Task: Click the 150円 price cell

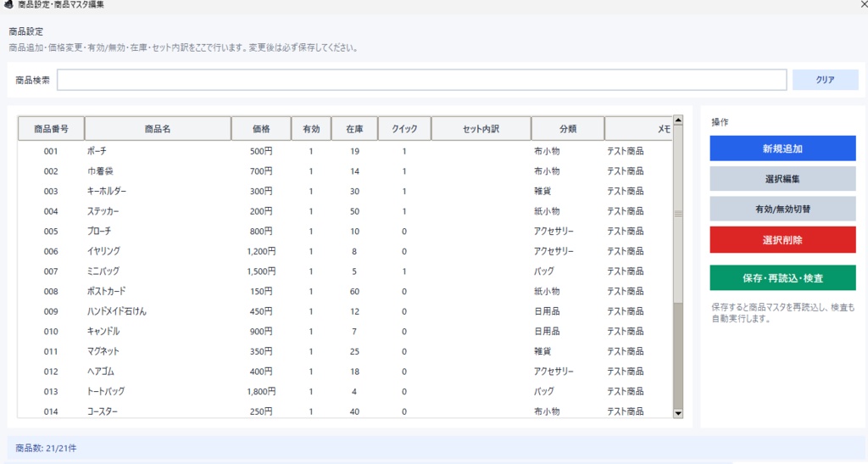Action: click(x=261, y=291)
